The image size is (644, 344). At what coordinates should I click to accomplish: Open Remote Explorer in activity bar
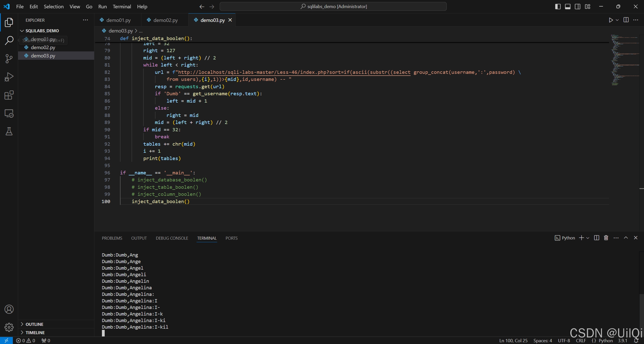tap(9, 113)
